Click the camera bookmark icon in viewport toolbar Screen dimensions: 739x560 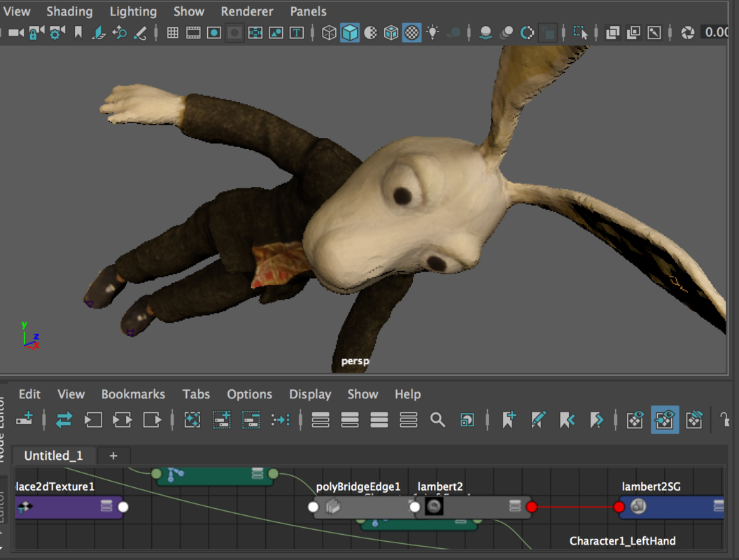coord(78,33)
